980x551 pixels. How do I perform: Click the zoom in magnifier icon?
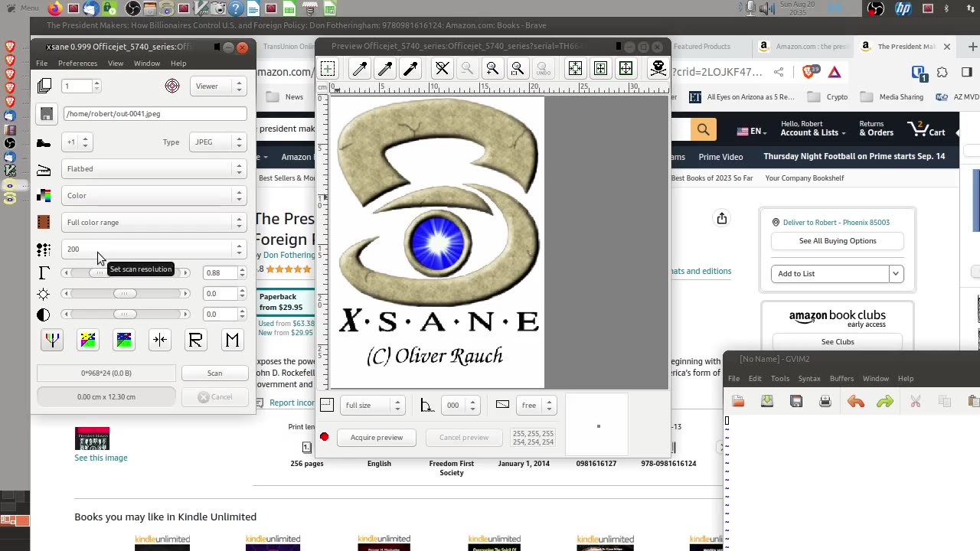coord(492,69)
